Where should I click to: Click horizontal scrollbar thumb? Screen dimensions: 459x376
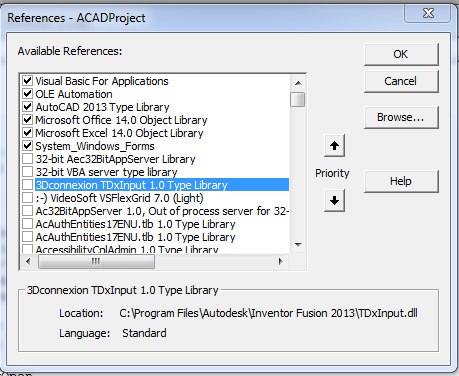[x=96, y=261]
